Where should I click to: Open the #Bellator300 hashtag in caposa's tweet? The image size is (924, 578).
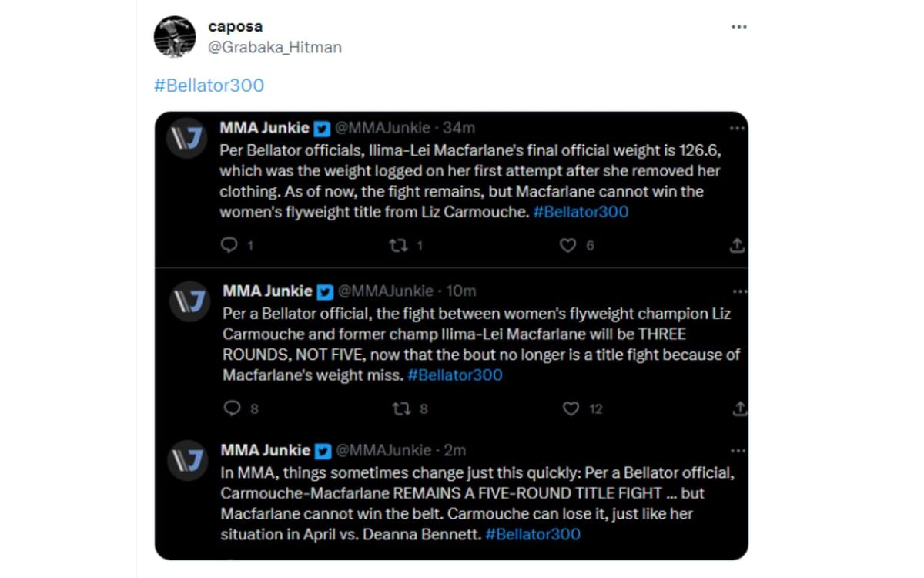click(208, 86)
